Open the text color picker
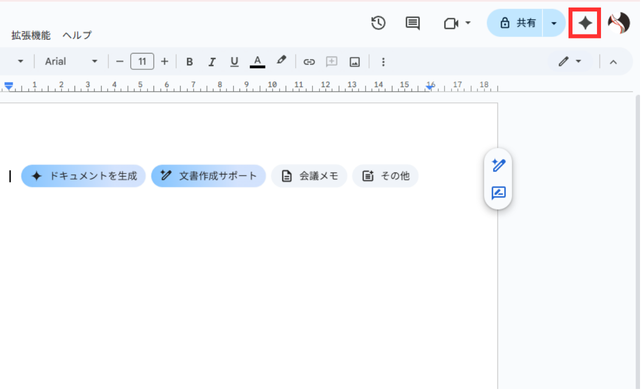This screenshot has width=641, height=390. (x=257, y=62)
